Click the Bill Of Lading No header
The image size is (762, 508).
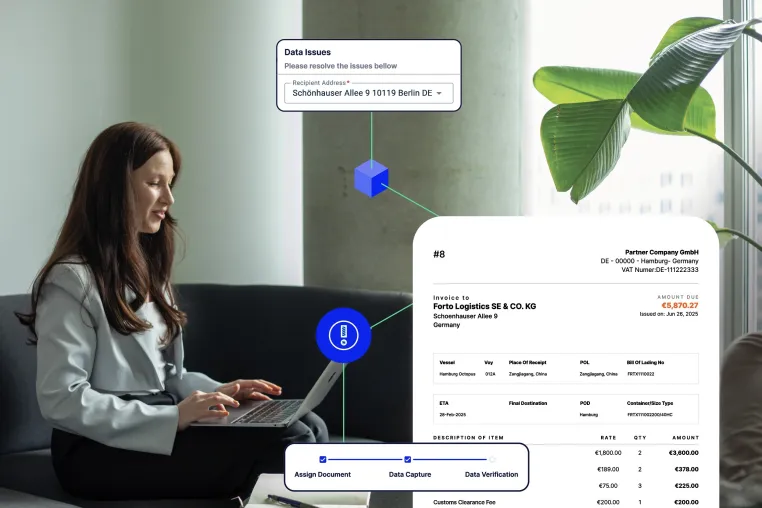645,363
